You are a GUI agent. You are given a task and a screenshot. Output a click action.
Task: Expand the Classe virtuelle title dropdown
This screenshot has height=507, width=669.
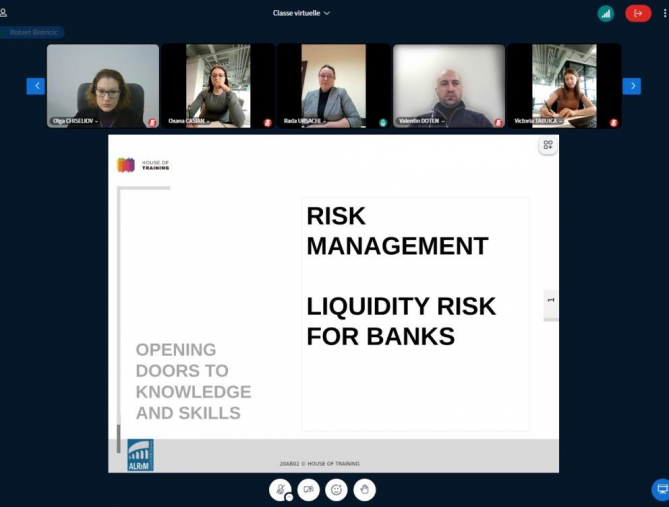(301, 13)
